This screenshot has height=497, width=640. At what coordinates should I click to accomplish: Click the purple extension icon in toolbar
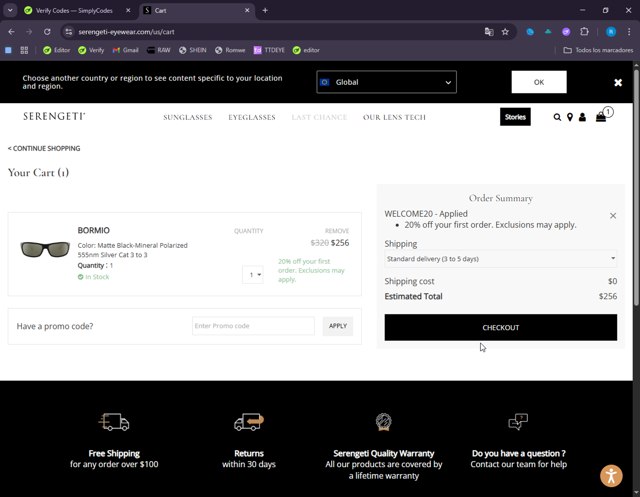pos(566,32)
